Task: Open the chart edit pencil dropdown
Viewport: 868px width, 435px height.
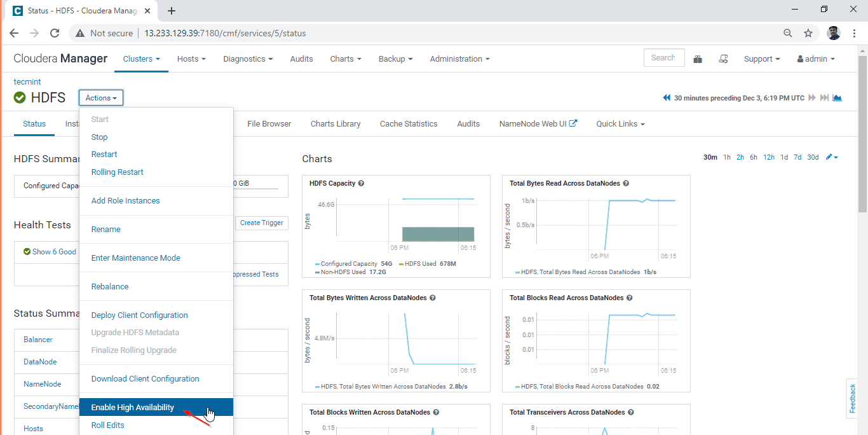Action: (832, 157)
